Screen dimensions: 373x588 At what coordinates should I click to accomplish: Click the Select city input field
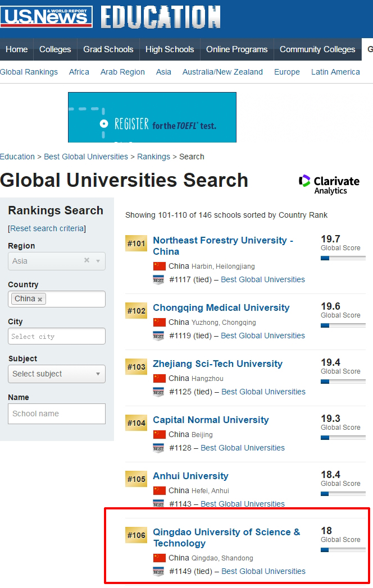pyautogui.click(x=57, y=336)
